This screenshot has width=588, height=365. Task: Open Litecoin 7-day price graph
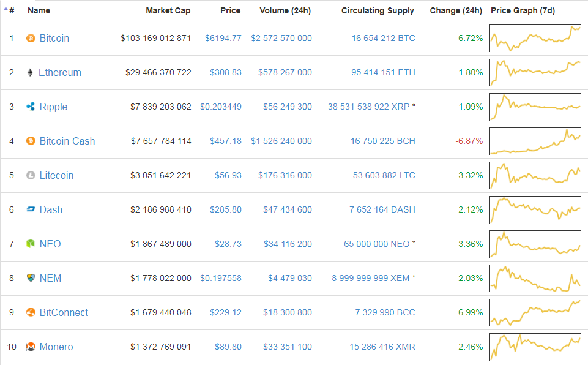pos(535,175)
